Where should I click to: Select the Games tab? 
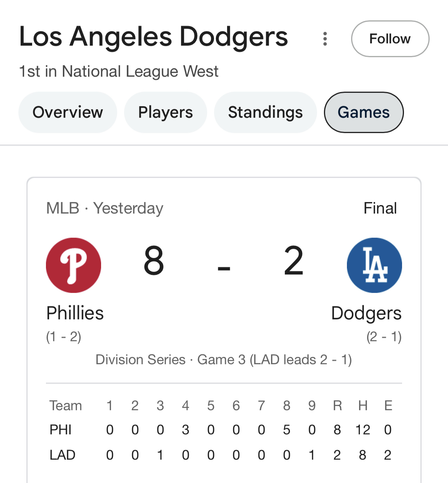click(x=363, y=112)
